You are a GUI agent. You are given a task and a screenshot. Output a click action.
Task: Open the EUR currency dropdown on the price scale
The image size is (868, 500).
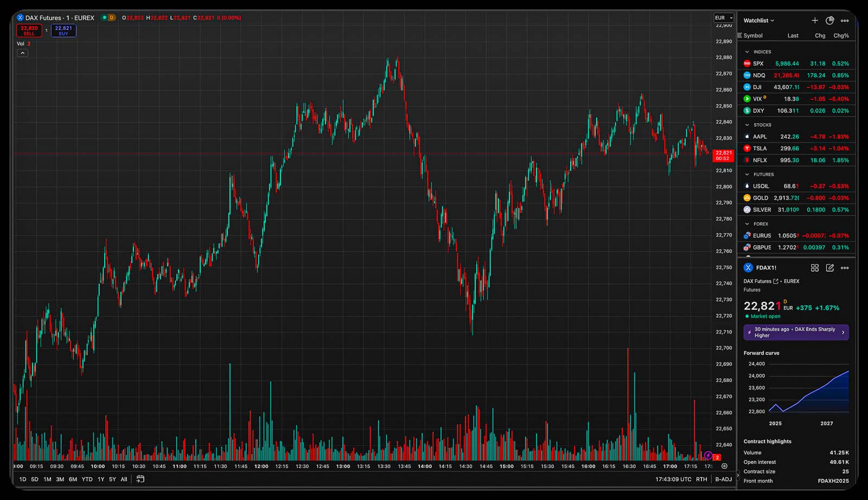pyautogui.click(x=723, y=18)
